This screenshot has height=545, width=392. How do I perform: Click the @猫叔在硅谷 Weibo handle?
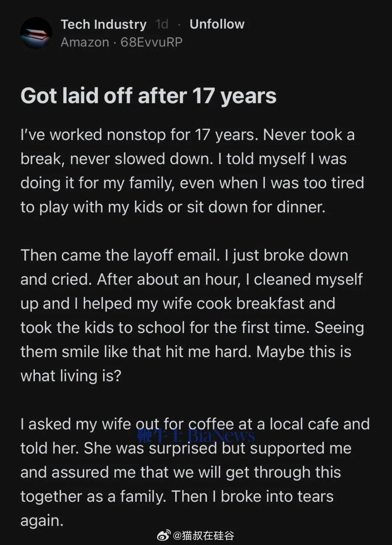pos(204,536)
